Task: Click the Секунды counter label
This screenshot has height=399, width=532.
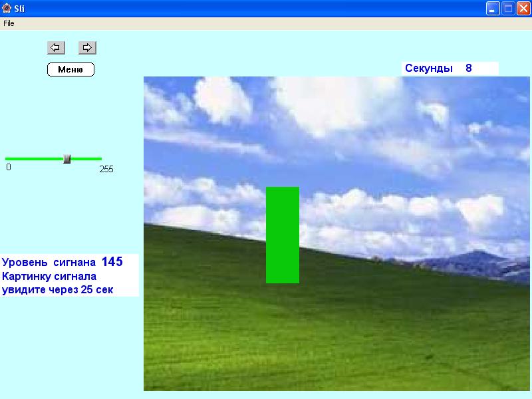Action: [429, 68]
